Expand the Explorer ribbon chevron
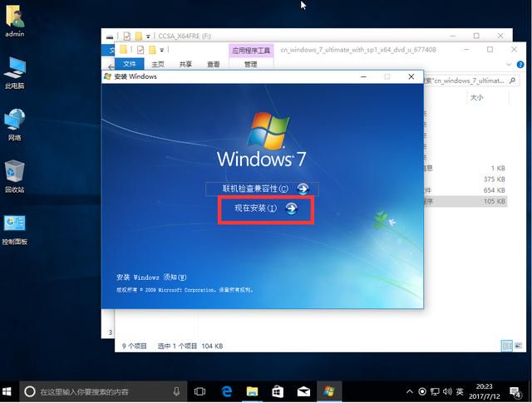 [509, 65]
